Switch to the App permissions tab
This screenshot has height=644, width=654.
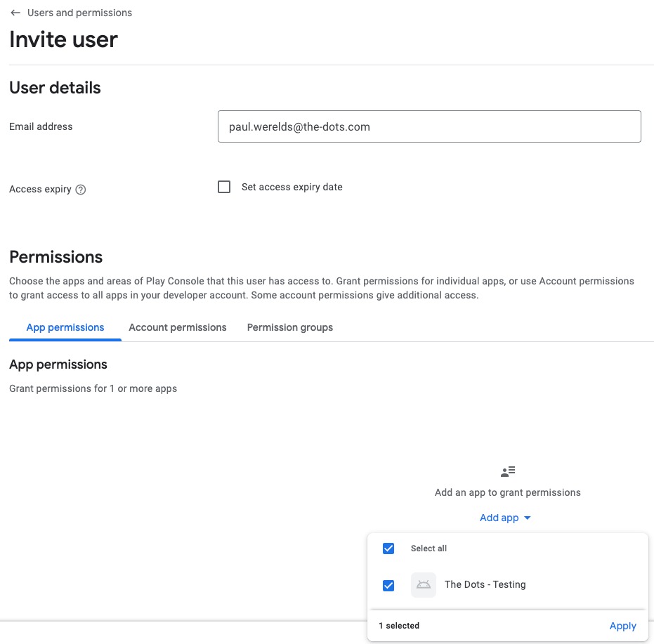(x=65, y=327)
